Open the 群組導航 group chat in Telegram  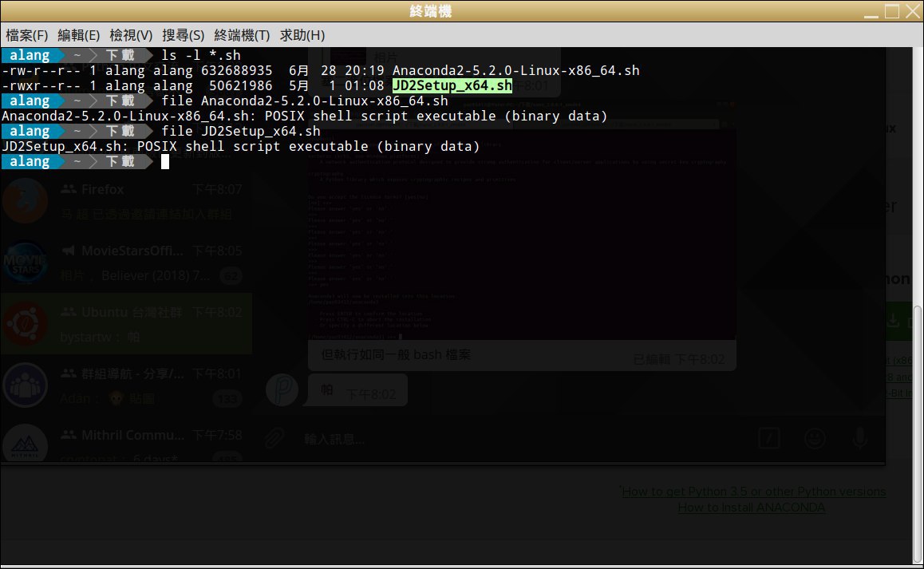pos(126,385)
